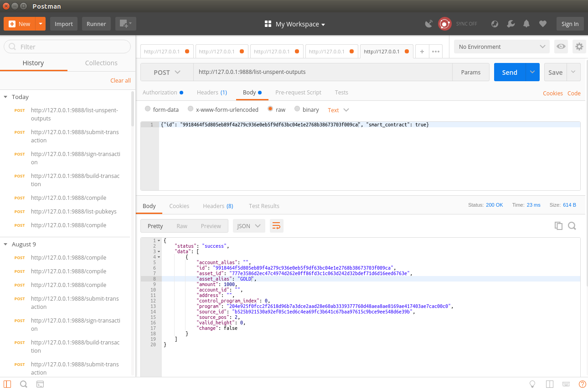Open the find icon in status bar
This screenshot has width=588, height=391.
(x=24, y=384)
